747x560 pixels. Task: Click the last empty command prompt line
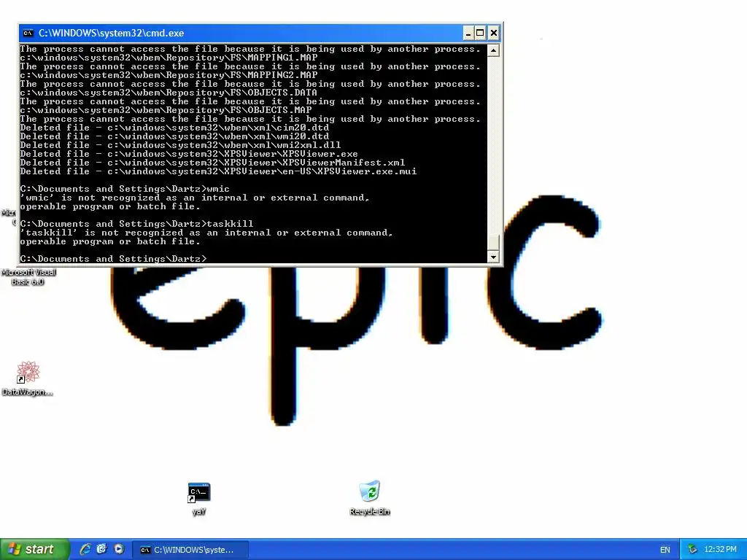tap(113, 259)
